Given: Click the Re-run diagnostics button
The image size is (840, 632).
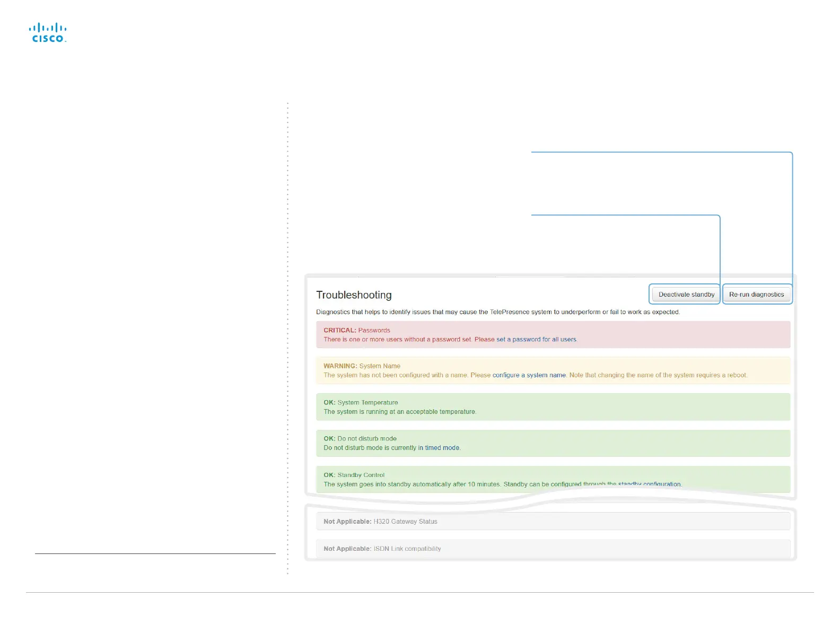Looking at the screenshot, I should [x=756, y=295].
